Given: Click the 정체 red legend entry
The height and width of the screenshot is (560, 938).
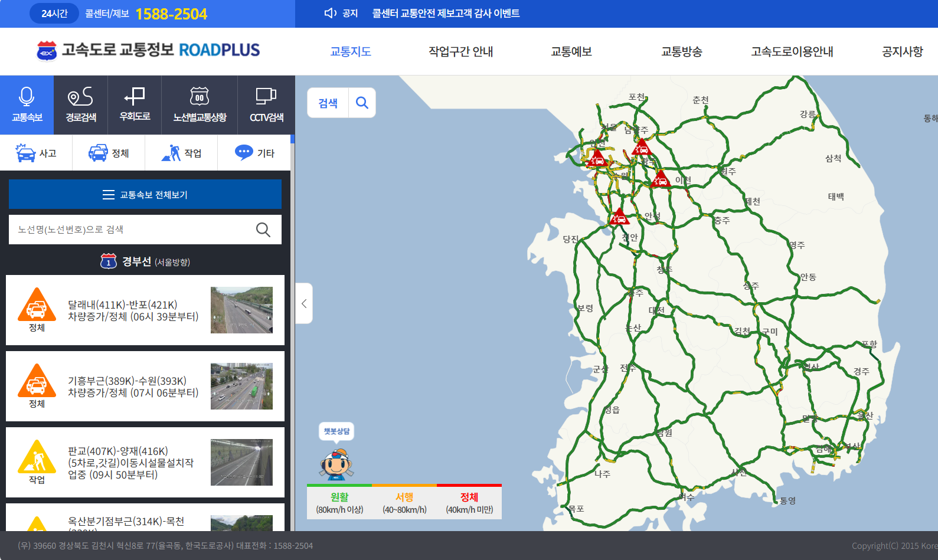Looking at the screenshot, I should pyautogui.click(x=469, y=502).
